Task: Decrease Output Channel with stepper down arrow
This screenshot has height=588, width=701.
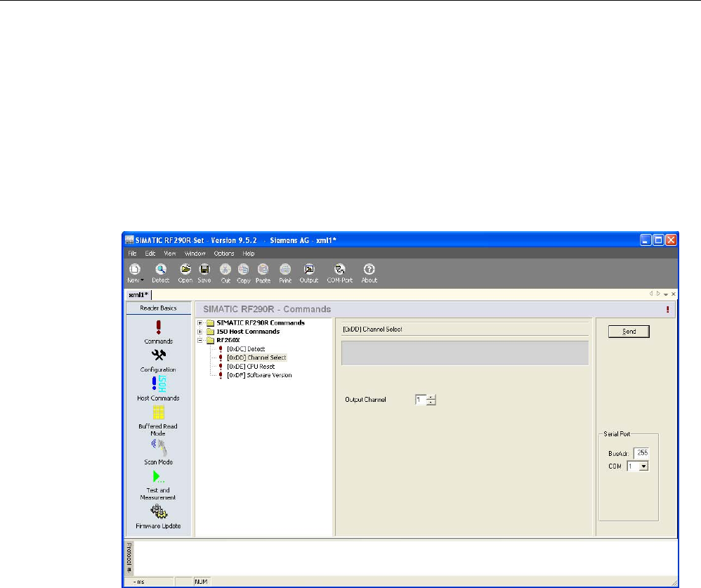Action: pos(431,403)
